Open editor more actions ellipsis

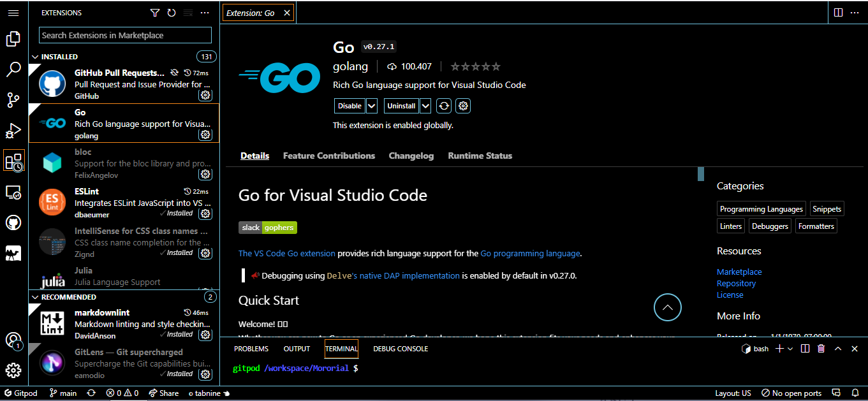coord(855,13)
